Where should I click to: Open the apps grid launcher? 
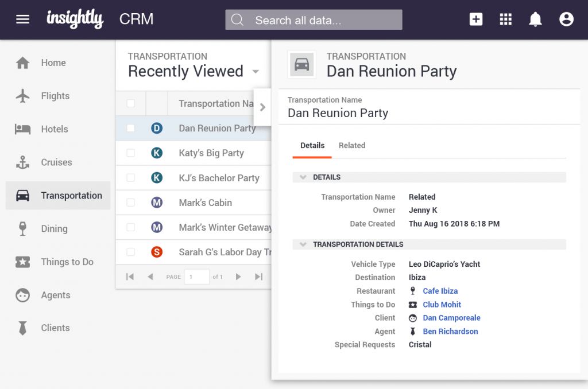[x=505, y=20]
